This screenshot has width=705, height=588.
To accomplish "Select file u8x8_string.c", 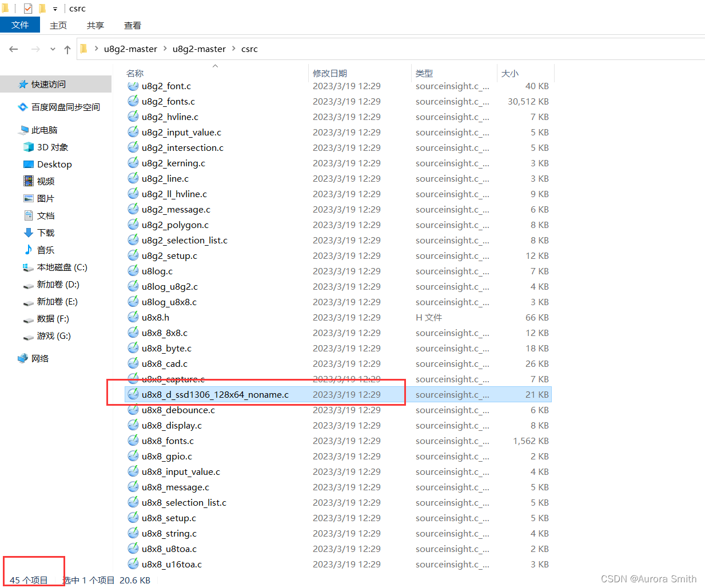I will click(x=338, y=533).
